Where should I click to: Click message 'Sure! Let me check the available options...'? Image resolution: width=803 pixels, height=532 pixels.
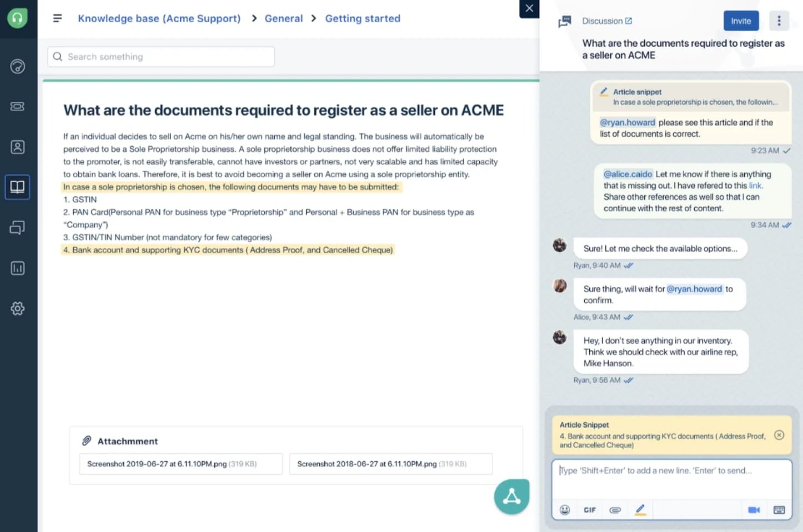coord(660,249)
